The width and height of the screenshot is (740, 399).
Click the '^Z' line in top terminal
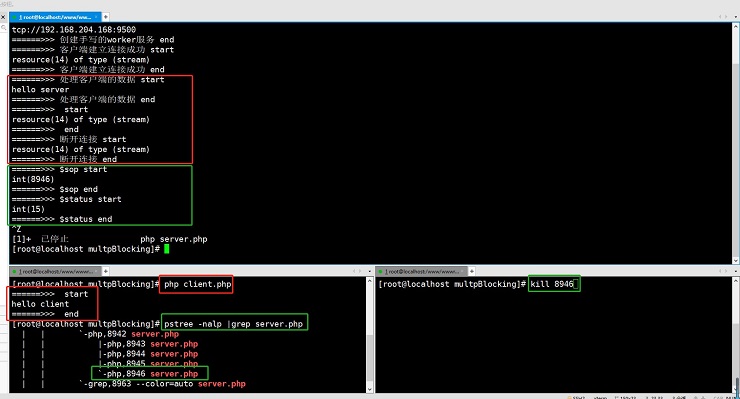(17, 229)
